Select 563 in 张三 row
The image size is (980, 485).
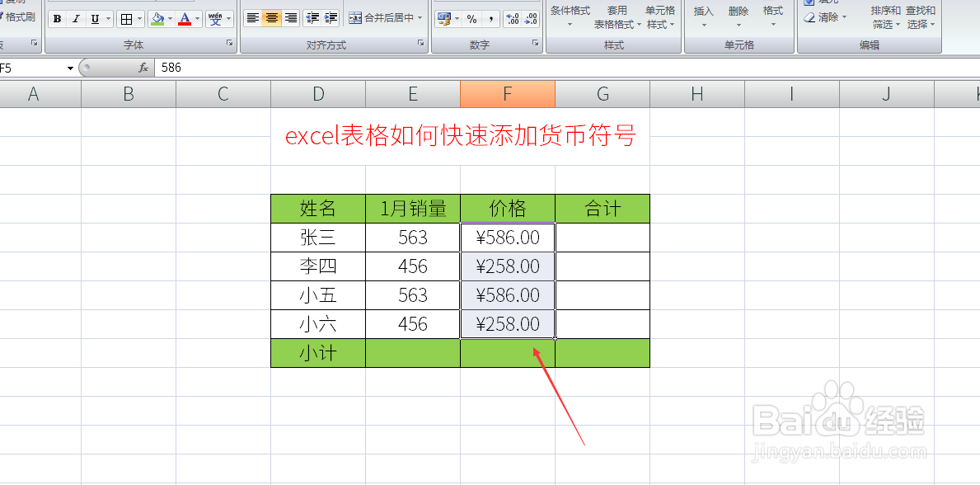point(413,238)
